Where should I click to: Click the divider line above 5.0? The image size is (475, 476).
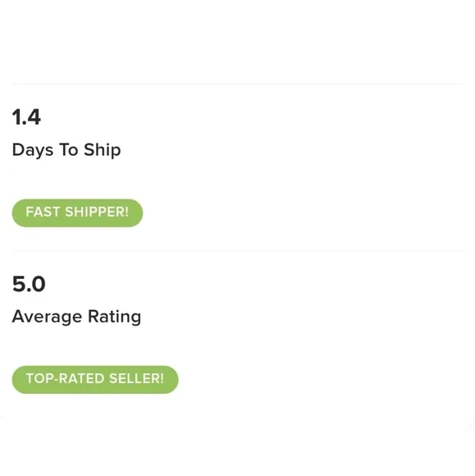240,251
